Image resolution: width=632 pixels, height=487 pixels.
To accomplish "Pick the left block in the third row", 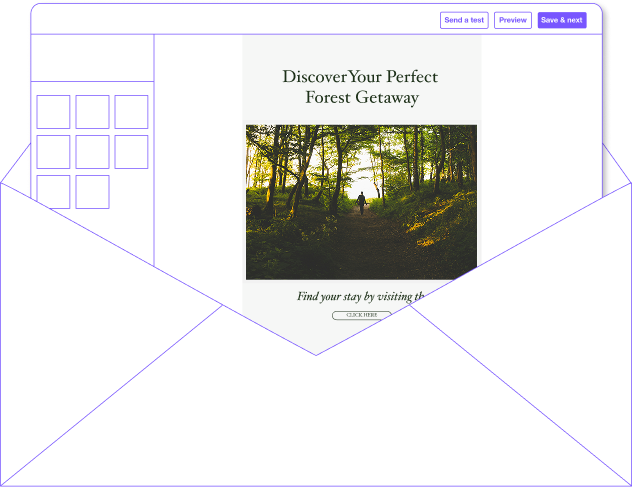I will click(53, 191).
